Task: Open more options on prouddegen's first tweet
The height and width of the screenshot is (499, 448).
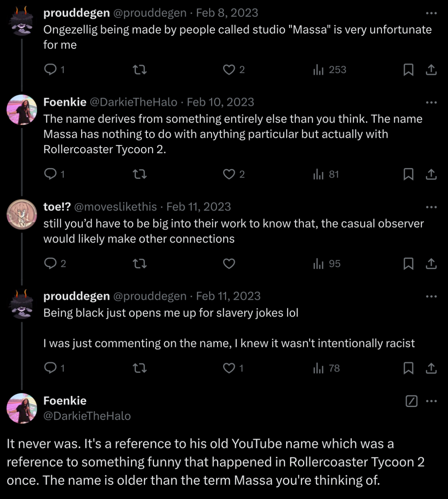Action: (x=431, y=13)
